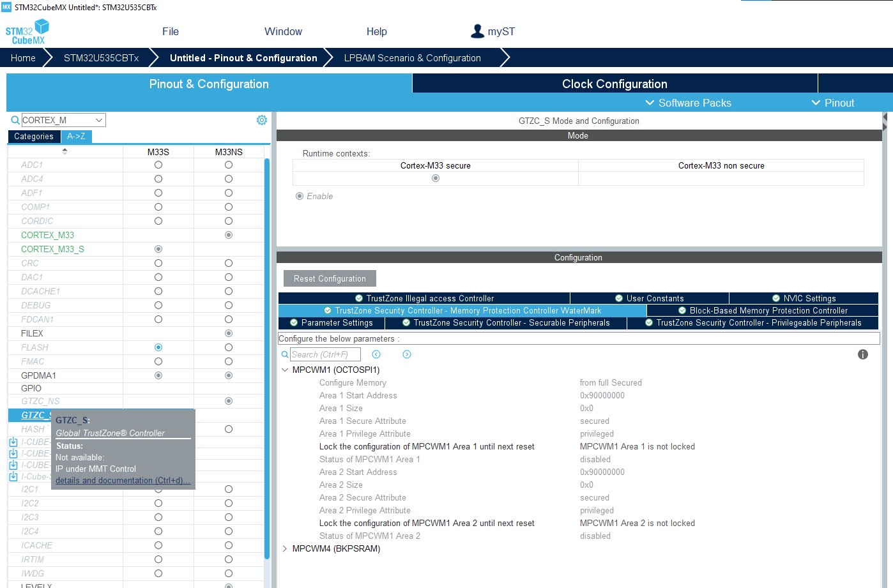This screenshot has height=588, width=893.
Task: Click the 'from full Secured' Configure Memory value
Action: click(x=611, y=382)
